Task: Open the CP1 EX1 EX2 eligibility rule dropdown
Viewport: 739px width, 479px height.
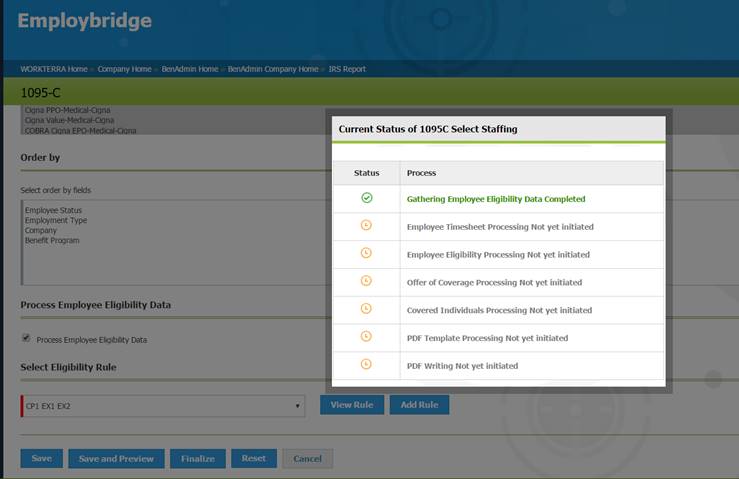Action: [x=163, y=406]
